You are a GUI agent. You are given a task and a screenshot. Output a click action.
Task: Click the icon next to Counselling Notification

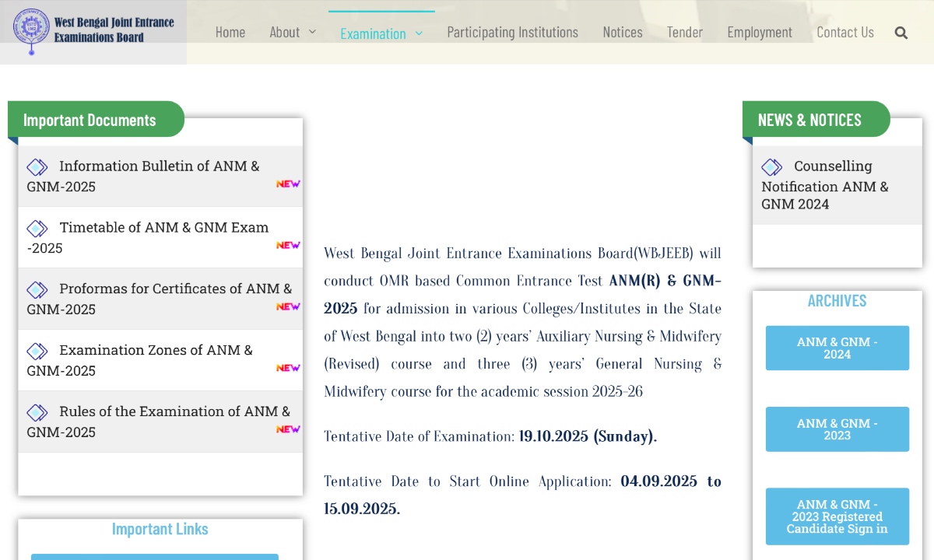coord(771,166)
